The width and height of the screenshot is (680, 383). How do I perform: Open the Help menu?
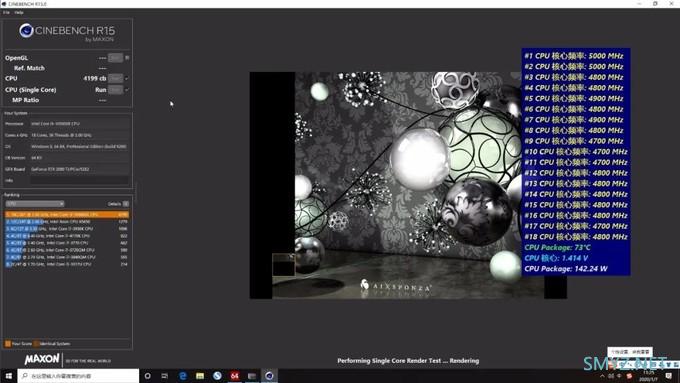19,13
